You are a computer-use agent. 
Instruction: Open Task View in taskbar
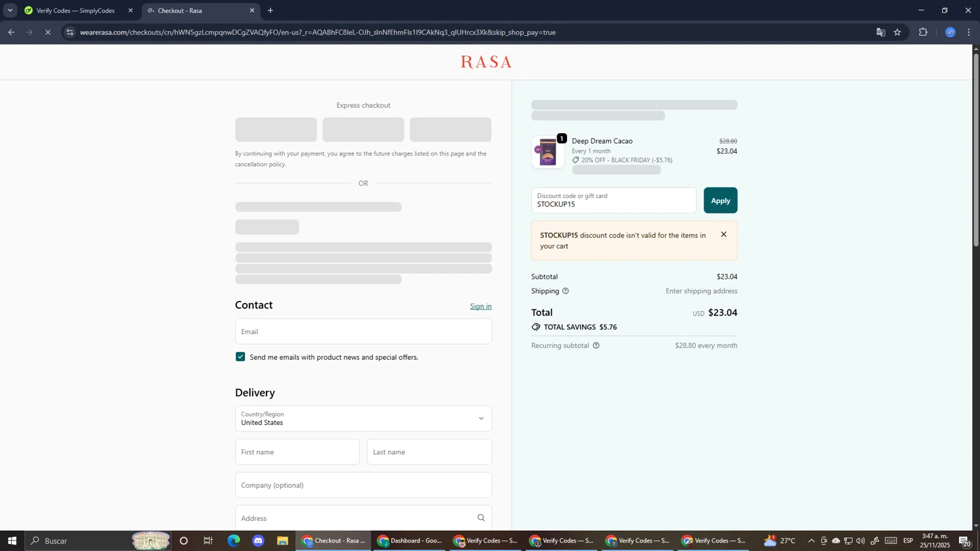pyautogui.click(x=208, y=541)
